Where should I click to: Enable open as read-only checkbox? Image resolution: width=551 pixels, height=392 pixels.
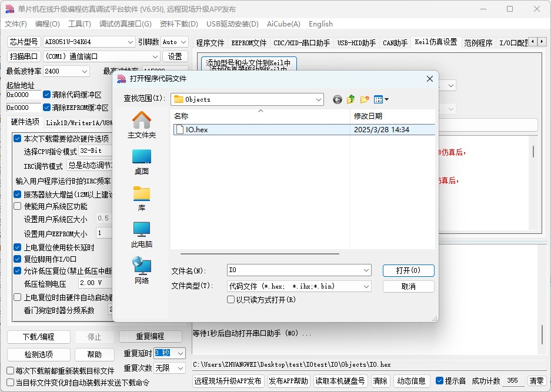pyautogui.click(x=231, y=300)
